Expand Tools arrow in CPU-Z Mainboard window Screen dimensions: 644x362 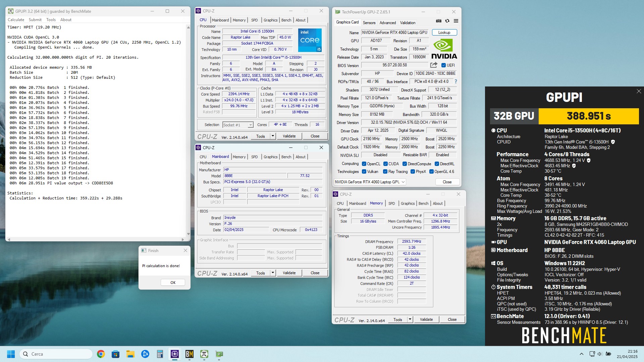pyautogui.click(x=273, y=273)
